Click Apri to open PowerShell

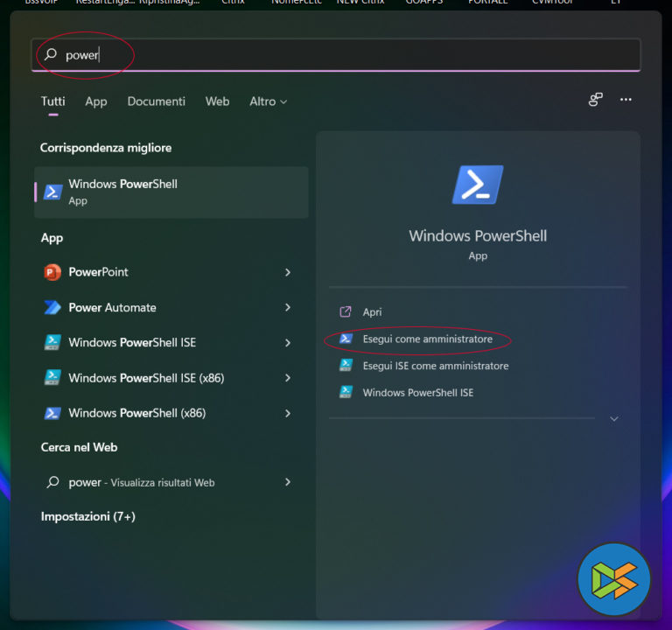[x=372, y=311]
